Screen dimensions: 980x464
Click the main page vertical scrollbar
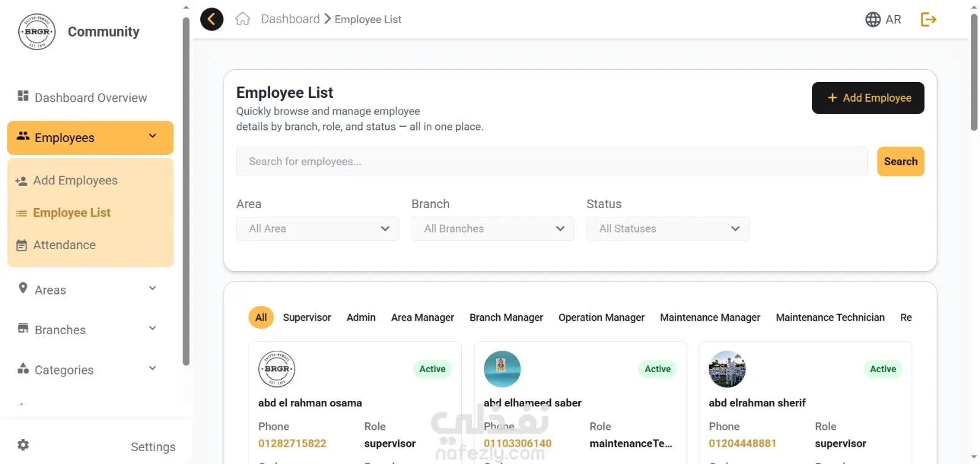(974, 72)
